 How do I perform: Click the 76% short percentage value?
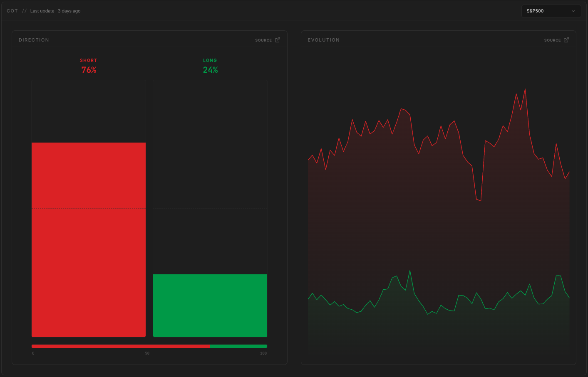pyautogui.click(x=89, y=70)
